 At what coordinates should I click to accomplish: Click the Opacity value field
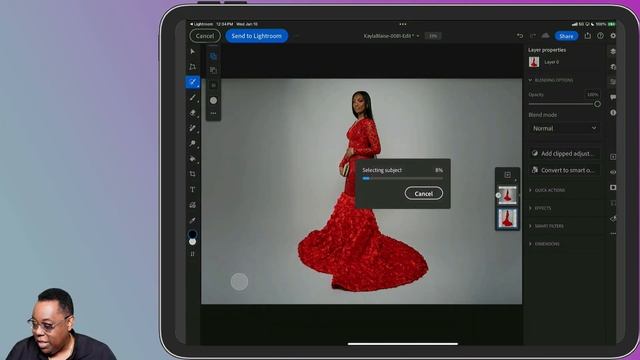(592, 94)
